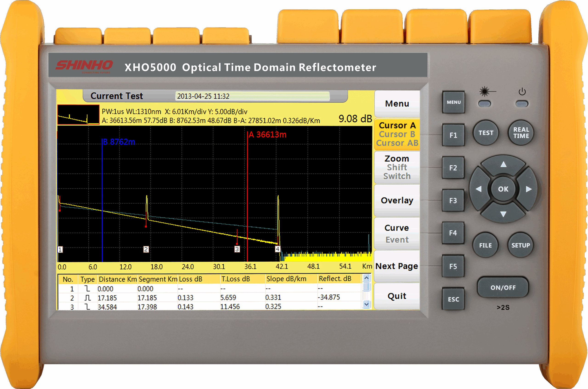Click event marker 2 on the trace
This screenshot has width=588, height=389.
[146, 249]
